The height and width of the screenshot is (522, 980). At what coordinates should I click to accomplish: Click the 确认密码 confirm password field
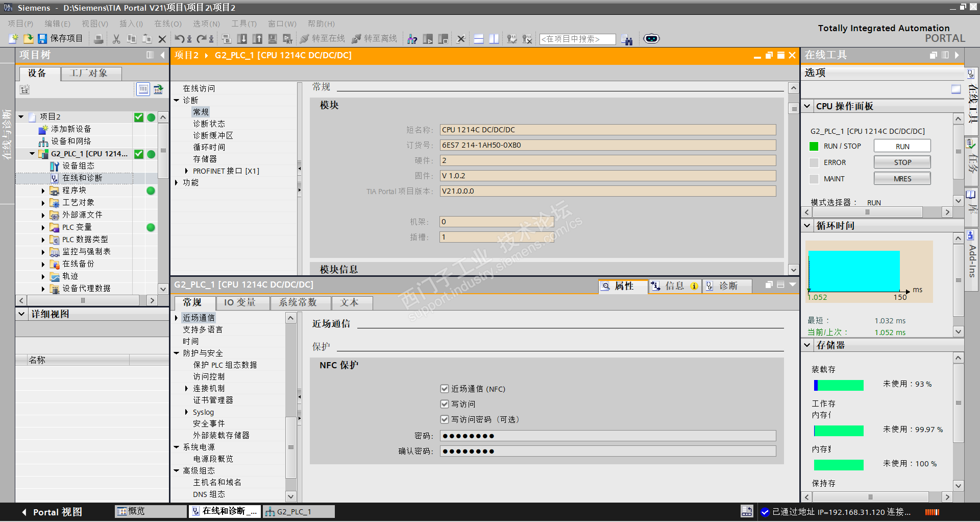pos(608,451)
